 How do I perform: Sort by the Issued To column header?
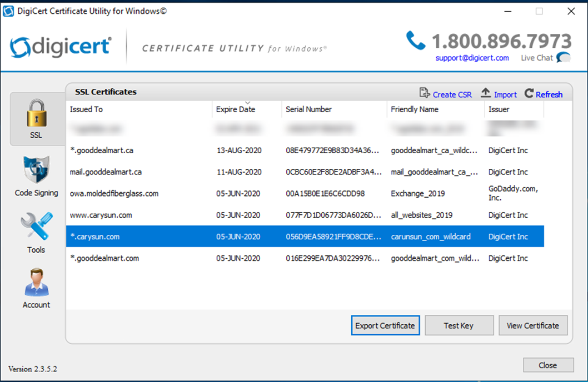(139, 109)
